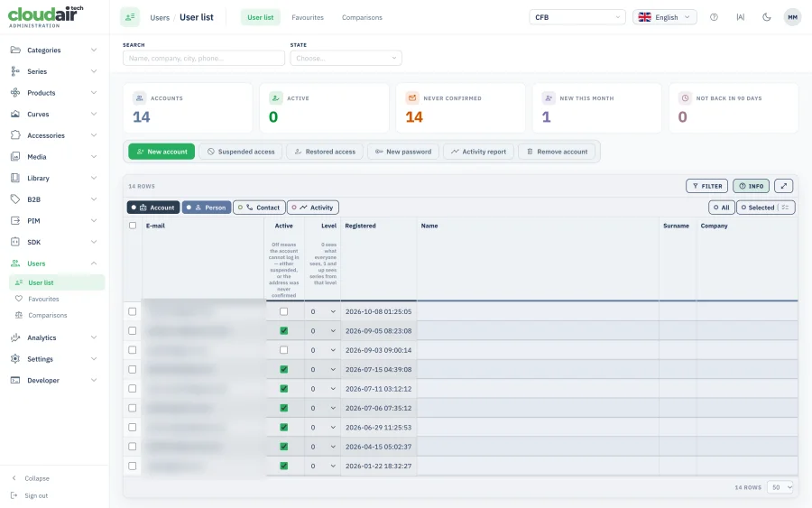Click the Accounts stat card icon
812x508 pixels.
point(139,97)
